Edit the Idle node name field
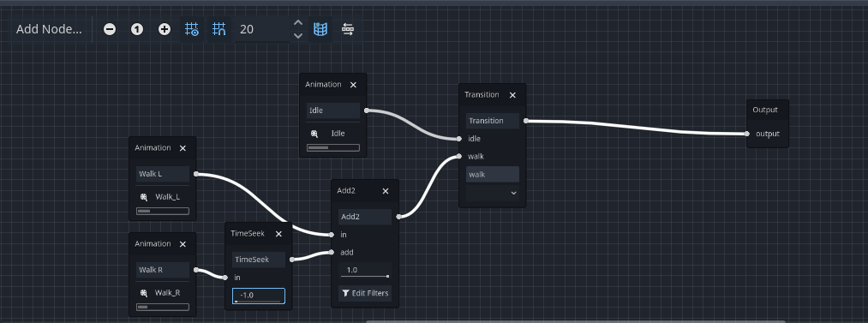 pyautogui.click(x=333, y=111)
